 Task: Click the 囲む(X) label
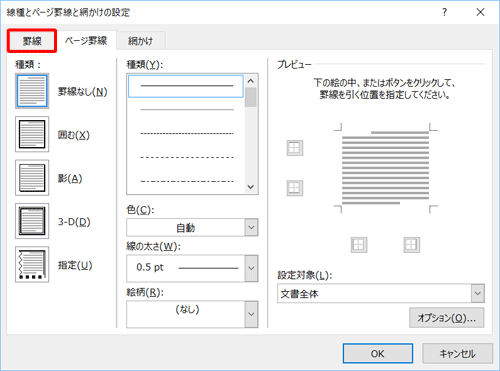tap(74, 135)
